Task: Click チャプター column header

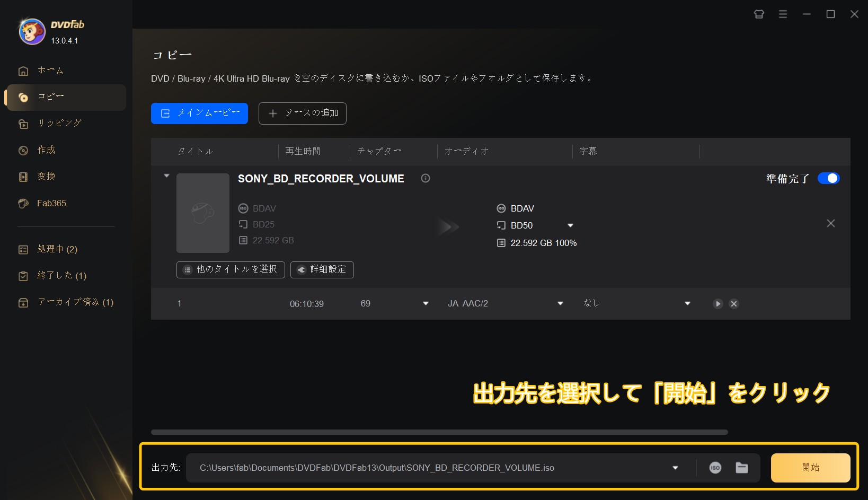Action: 379,151
